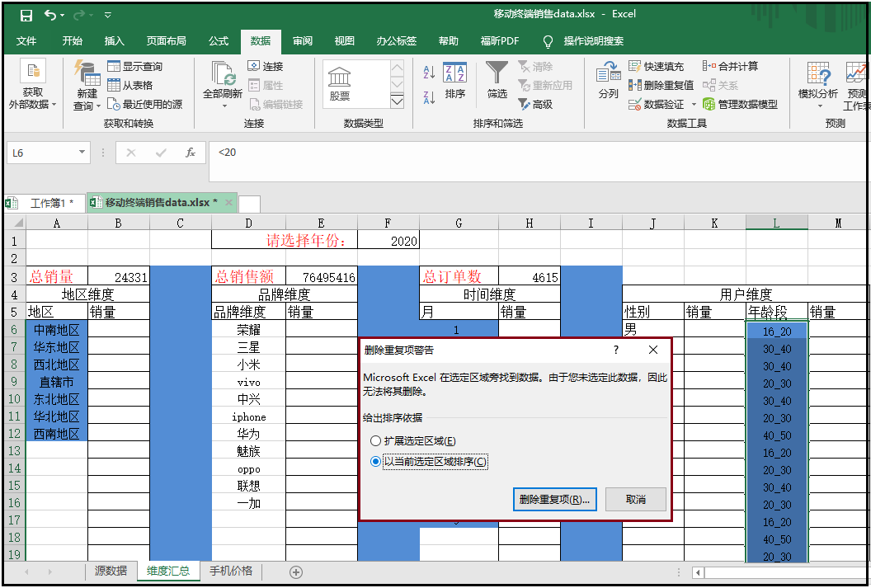Image resolution: width=871 pixels, height=588 pixels.
Task: Select cell with year 2020
Action: point(388,241)
